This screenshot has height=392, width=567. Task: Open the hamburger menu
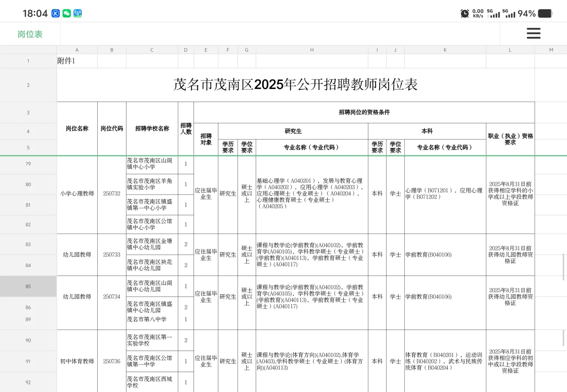533,33
